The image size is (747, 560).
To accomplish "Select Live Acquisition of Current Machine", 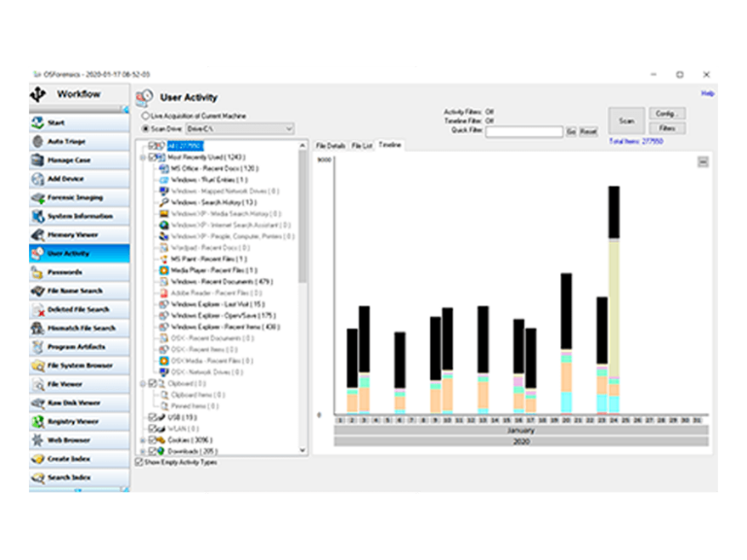I will (146, 116).
